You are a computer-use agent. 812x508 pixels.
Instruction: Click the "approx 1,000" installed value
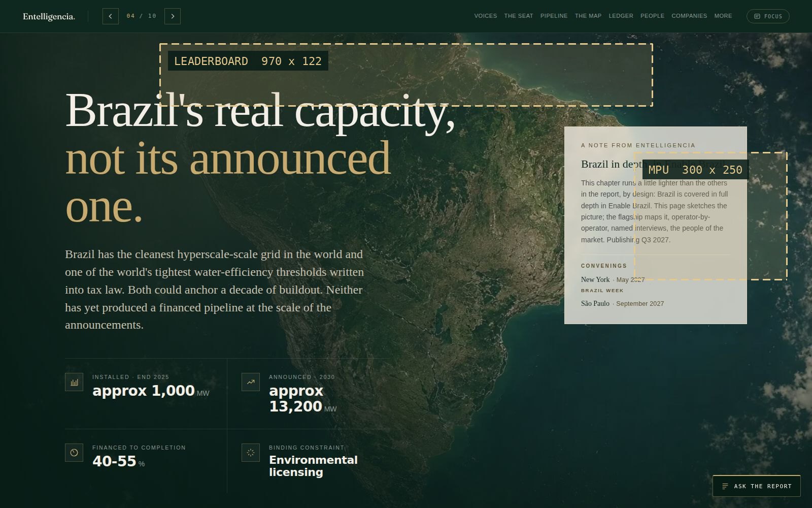tap(144, 391)
